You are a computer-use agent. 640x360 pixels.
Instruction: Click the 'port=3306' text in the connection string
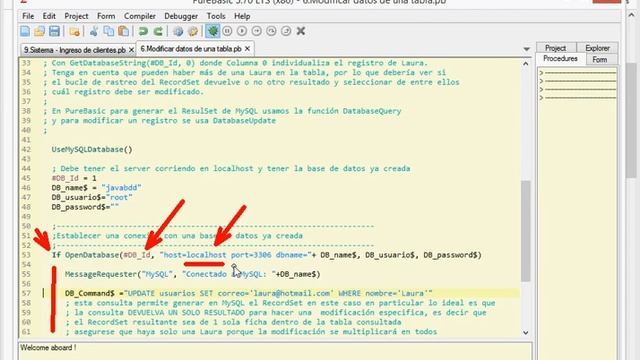click(251, 255)
